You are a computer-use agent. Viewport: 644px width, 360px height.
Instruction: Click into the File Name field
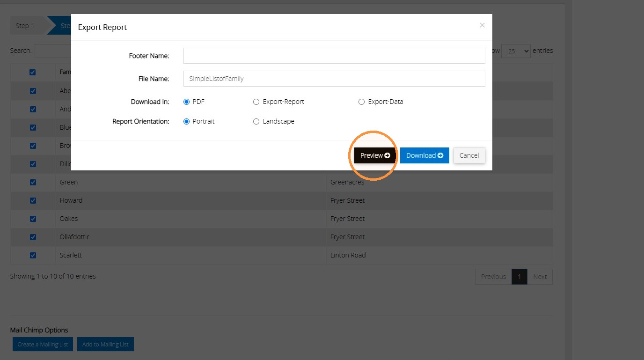[x=334, y=79]
